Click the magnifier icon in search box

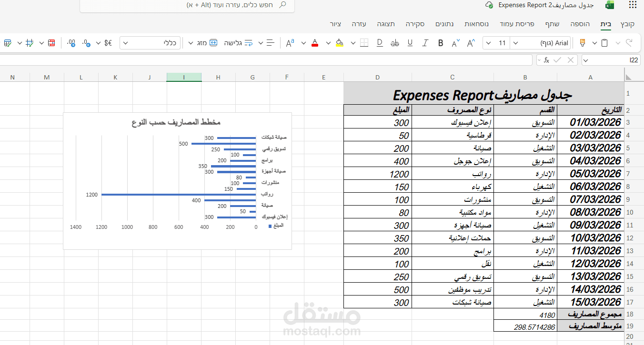(283, 5)
